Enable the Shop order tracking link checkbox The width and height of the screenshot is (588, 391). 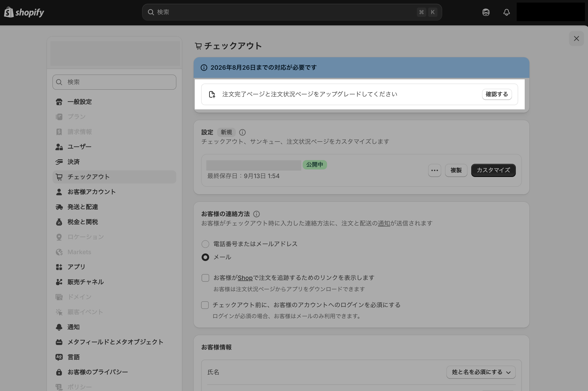[x=205, y=278]
